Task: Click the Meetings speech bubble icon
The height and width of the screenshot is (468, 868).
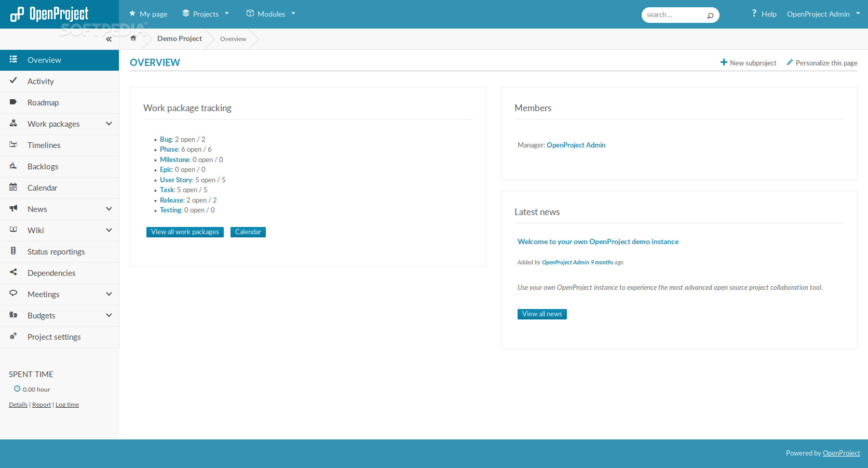Action: pos(13,294)
